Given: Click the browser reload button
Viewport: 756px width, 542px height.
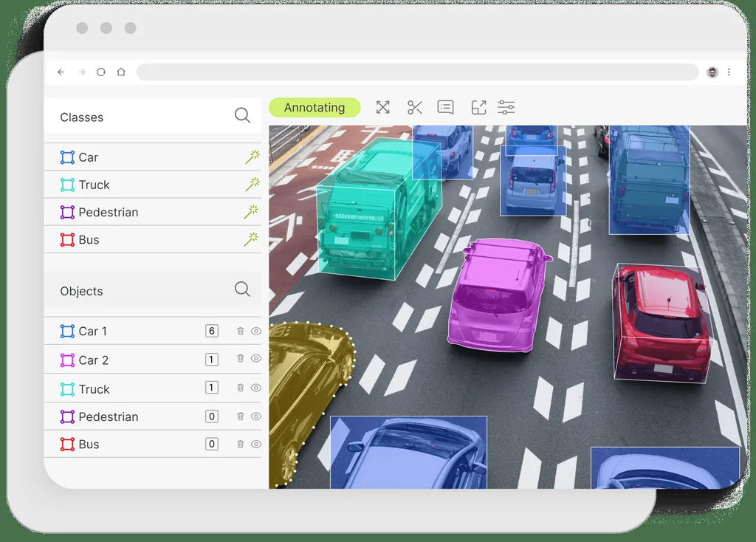Looking at the screenshot, I should click(100, 72).
